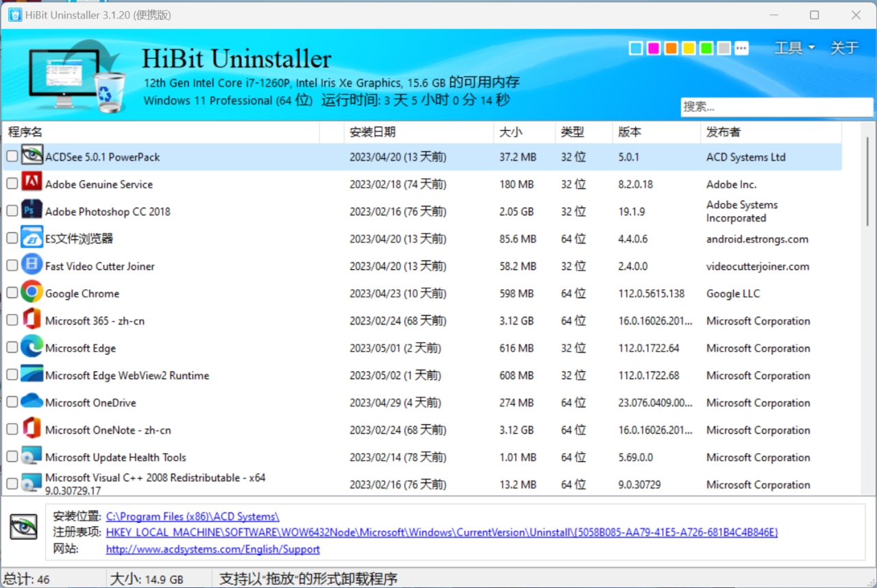Click the Microsoft Update Health Tools icon
Viewport: 877px width, 588px height.
coord(32,456)
